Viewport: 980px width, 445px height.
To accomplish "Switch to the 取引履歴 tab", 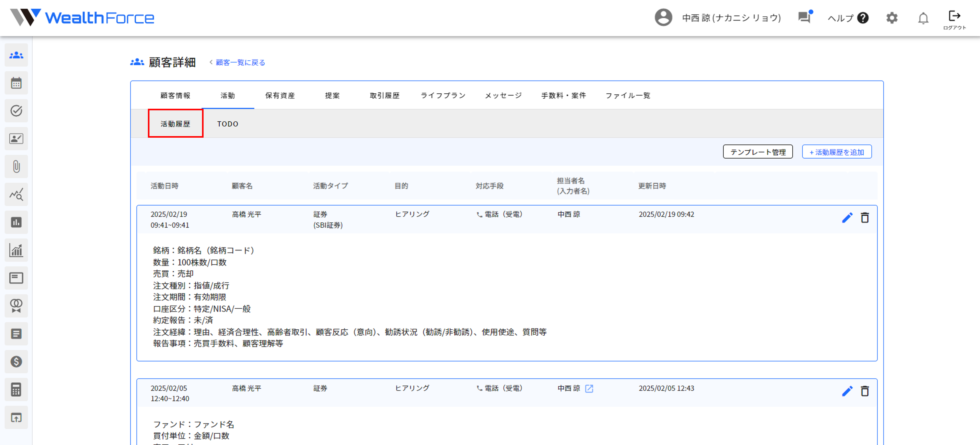I will pos(385,95).
